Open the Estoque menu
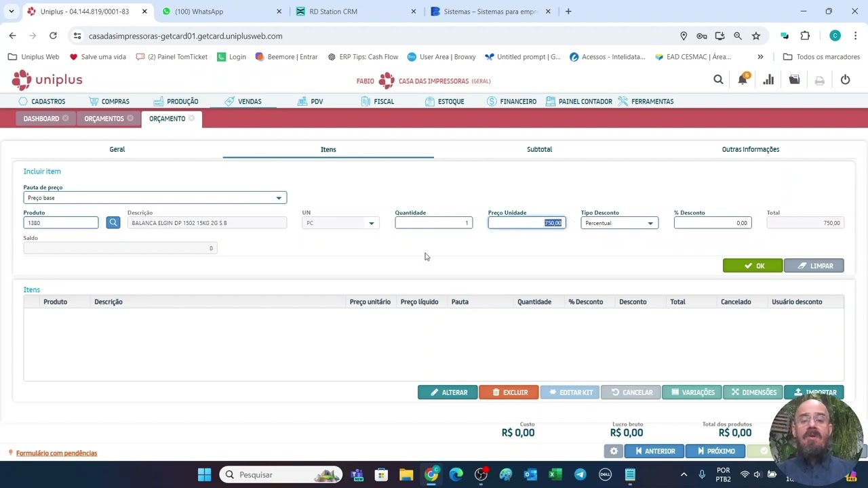This screenshot has height=488, width=868. coord(444,102)
